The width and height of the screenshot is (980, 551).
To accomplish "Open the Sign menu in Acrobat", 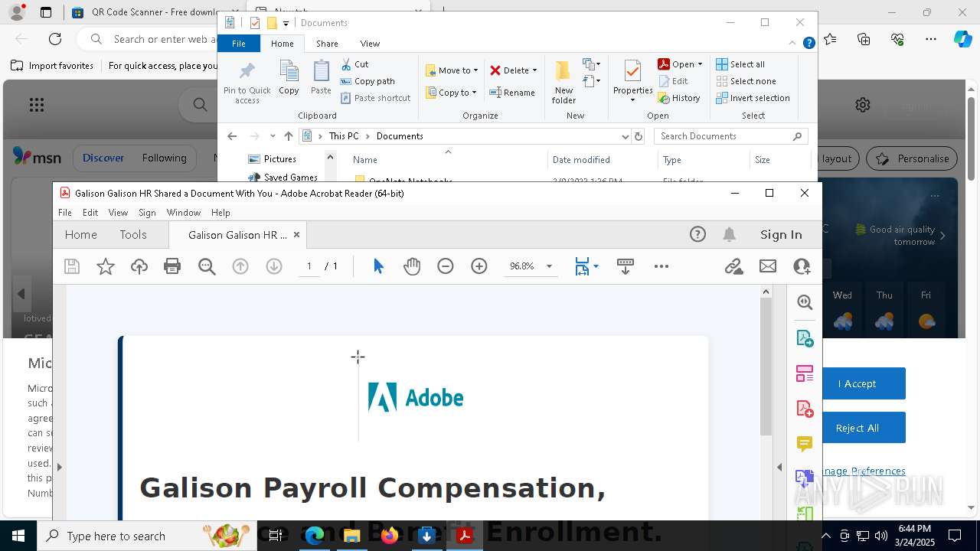I will click(x=147, y=213).
